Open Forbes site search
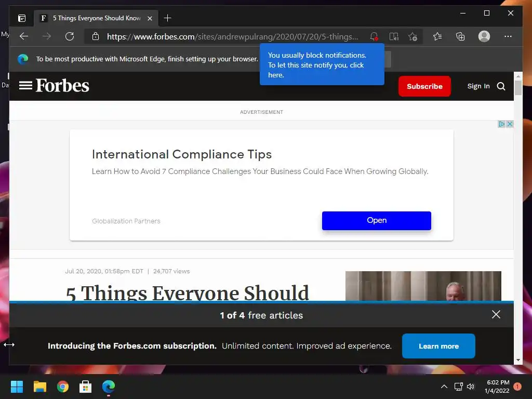 [501, 86]
